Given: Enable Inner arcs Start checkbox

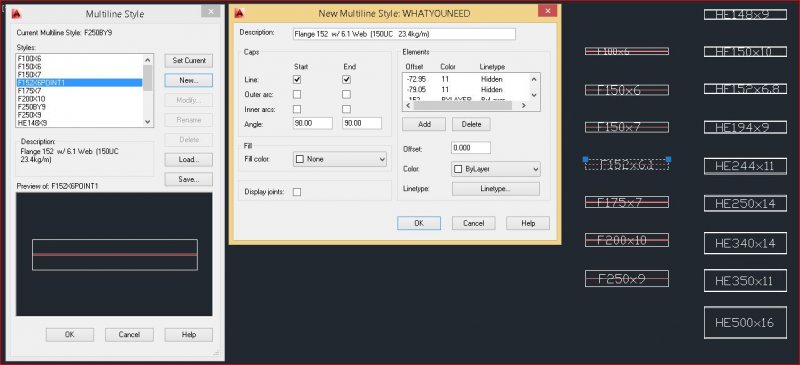Looking at the screenshot, I should tap(297, 109).
